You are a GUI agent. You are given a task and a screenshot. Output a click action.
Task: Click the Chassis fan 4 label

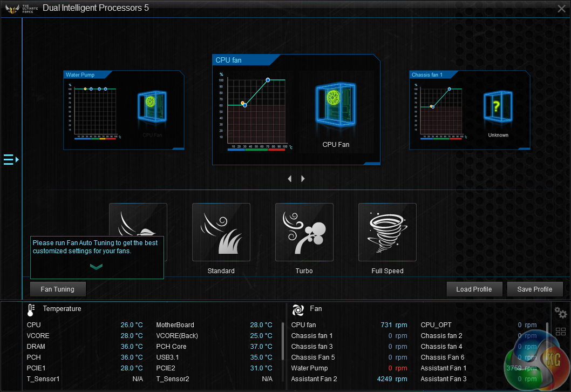441,347
